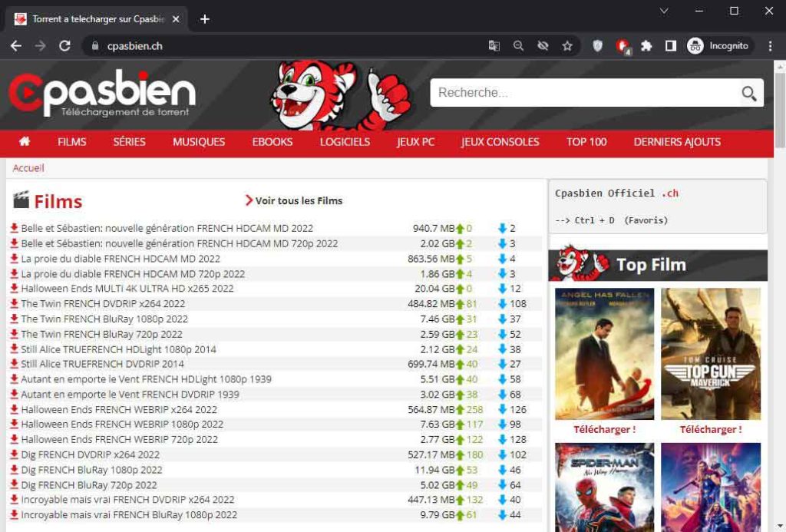Bookmark this page with the star icon
The height and width of the screenshot is (532, 786).
pos(567,46)
